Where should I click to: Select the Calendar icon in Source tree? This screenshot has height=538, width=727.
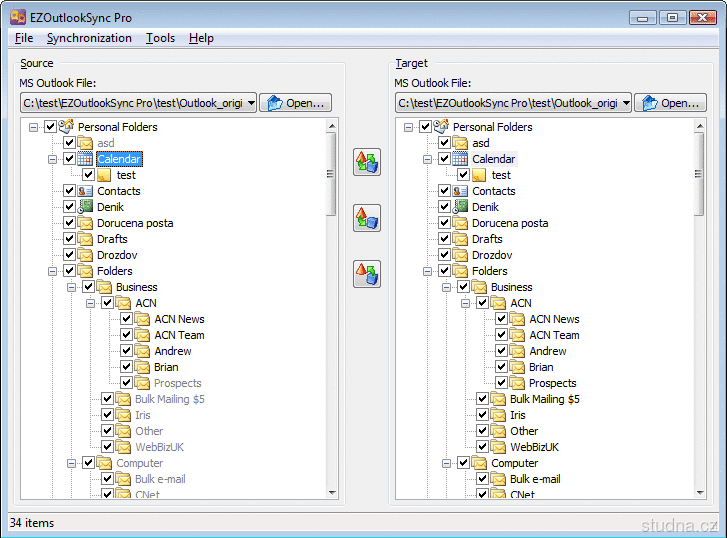click(86, 159)
